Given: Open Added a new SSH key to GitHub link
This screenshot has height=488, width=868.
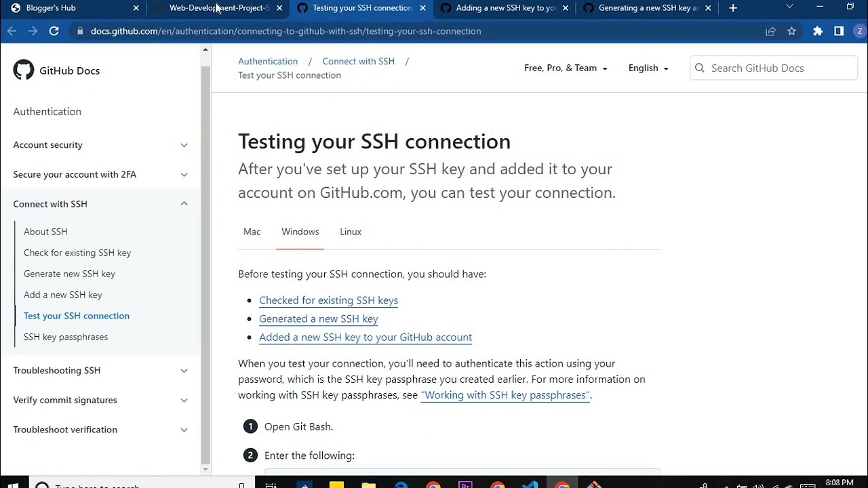Looking at the screenshot, I should pos(366,337).
